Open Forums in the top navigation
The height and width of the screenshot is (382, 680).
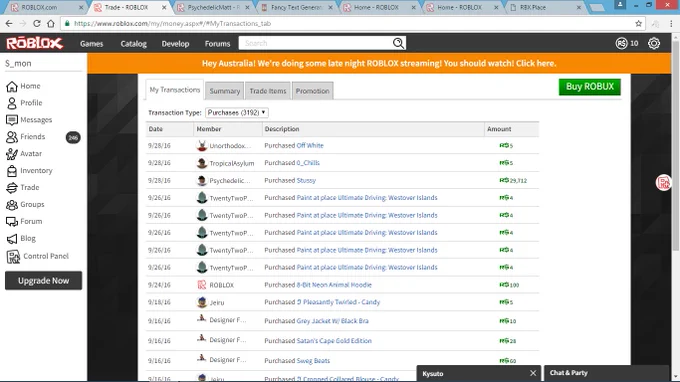click(217, 43)
